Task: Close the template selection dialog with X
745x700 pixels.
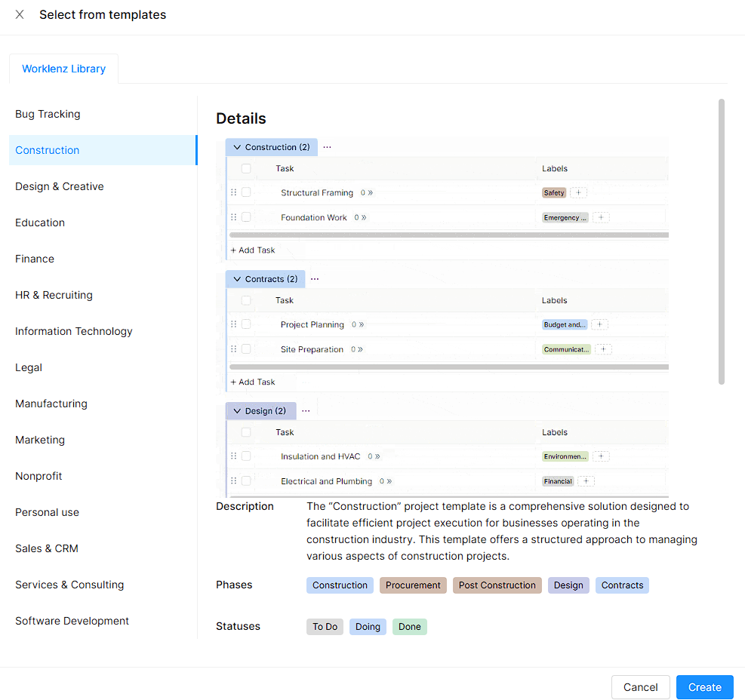Action: [x=20, y=14]
